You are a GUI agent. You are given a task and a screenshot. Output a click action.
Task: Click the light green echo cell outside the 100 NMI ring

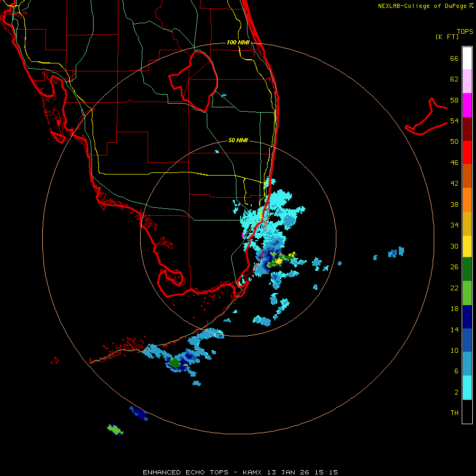[114, 429]
